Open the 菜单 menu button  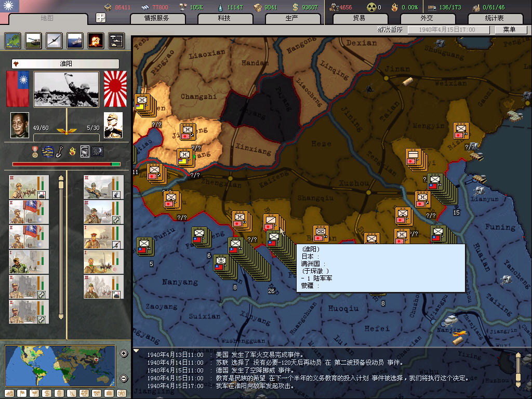pos(509,30)
